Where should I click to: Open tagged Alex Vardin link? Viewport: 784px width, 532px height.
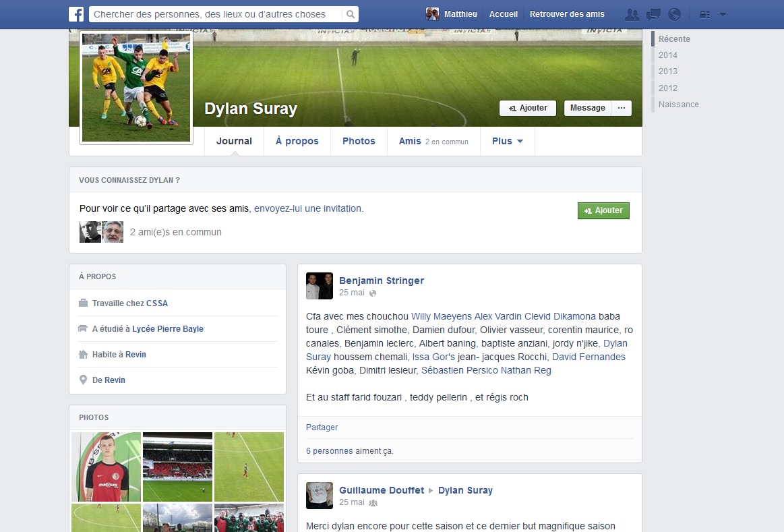click(x=498, y=316)
